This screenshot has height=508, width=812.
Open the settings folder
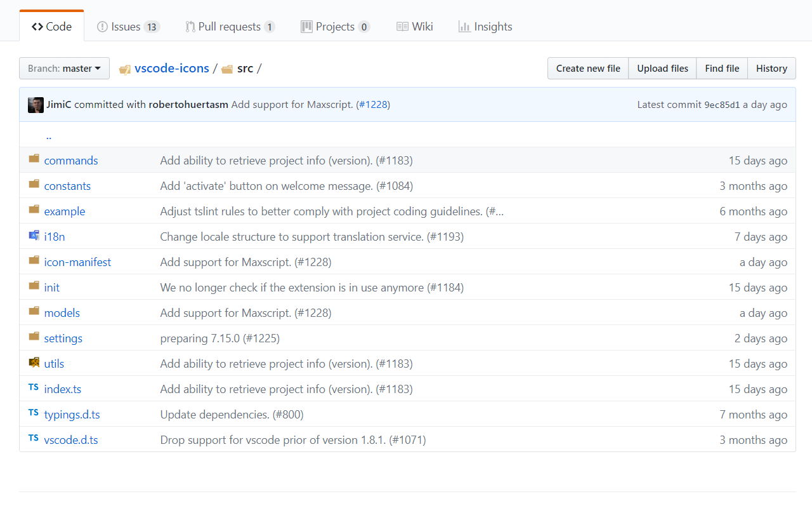[x=63, y=338]
